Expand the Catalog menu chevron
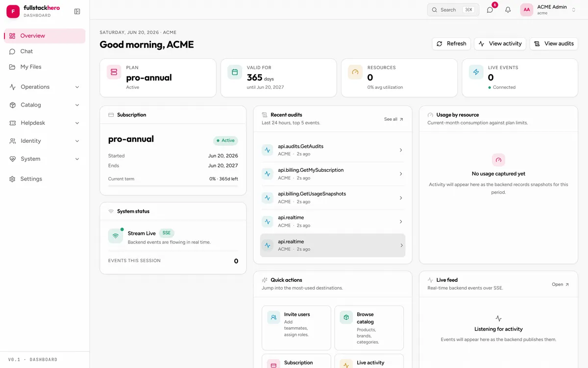Image resolution: width=588 pixels, height=368 pixels. click(77, 105)
